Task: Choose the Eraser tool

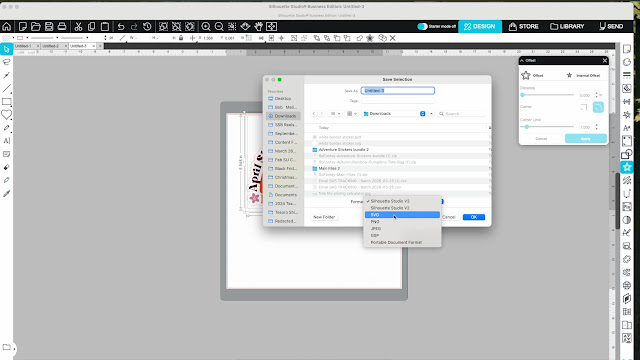Action: (x=7, y=167)
